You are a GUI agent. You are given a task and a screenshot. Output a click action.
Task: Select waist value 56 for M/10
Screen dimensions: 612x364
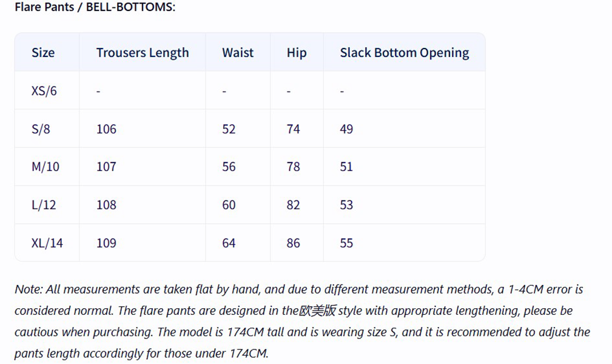coord(229,167)
